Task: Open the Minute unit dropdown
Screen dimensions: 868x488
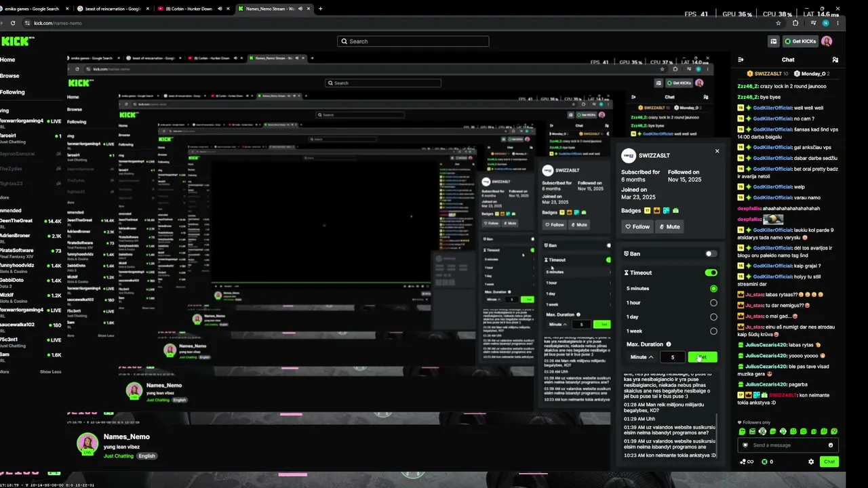Action: [642, 357]
